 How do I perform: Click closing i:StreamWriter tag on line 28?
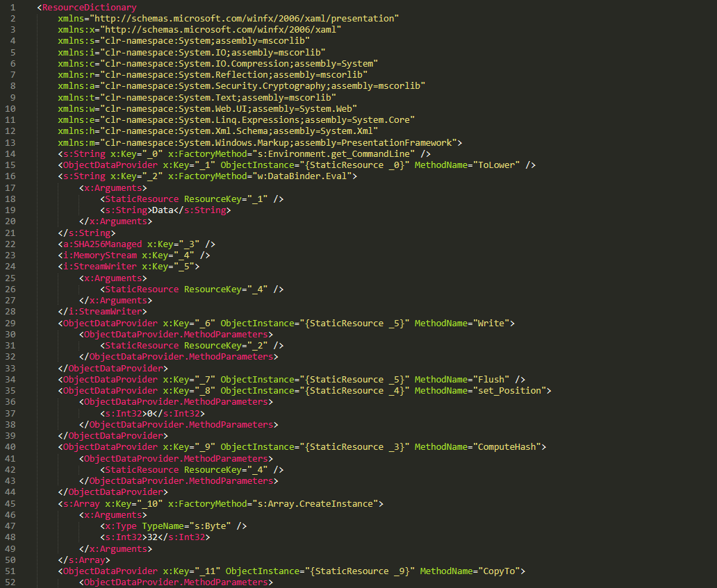pyautogui.click(x=102, y=312)
